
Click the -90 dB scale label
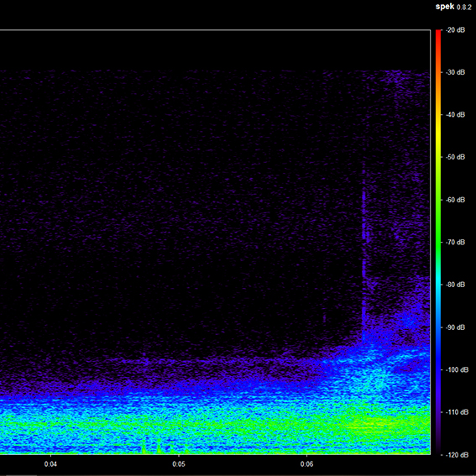tap(456, 327)
